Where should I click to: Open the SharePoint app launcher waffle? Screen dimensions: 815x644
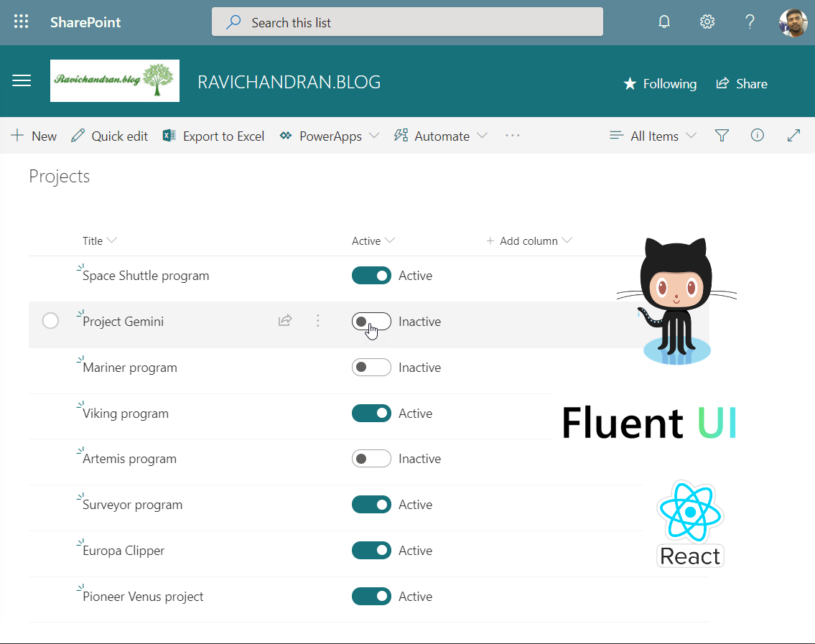tap(22, 22)
